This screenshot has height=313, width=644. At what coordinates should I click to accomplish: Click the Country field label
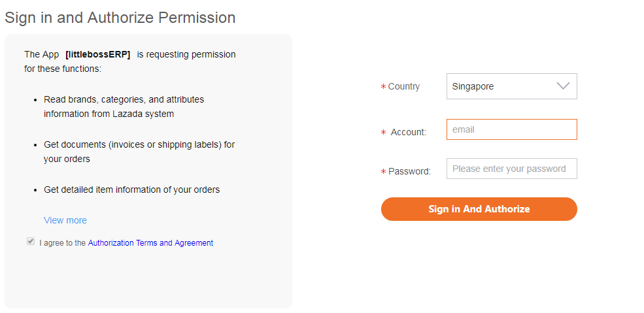(x=404, y=86)
